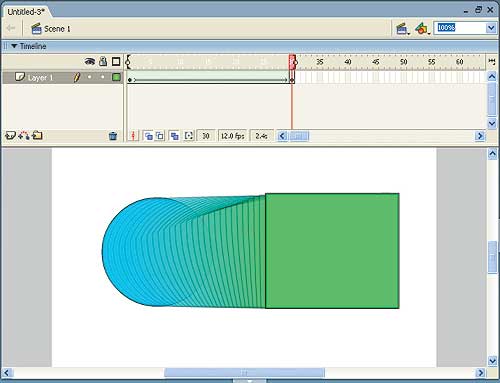Click the stage vertical scrollbar thumb
Viewport: 500px width, 383px height.
(x=493, y=257)
